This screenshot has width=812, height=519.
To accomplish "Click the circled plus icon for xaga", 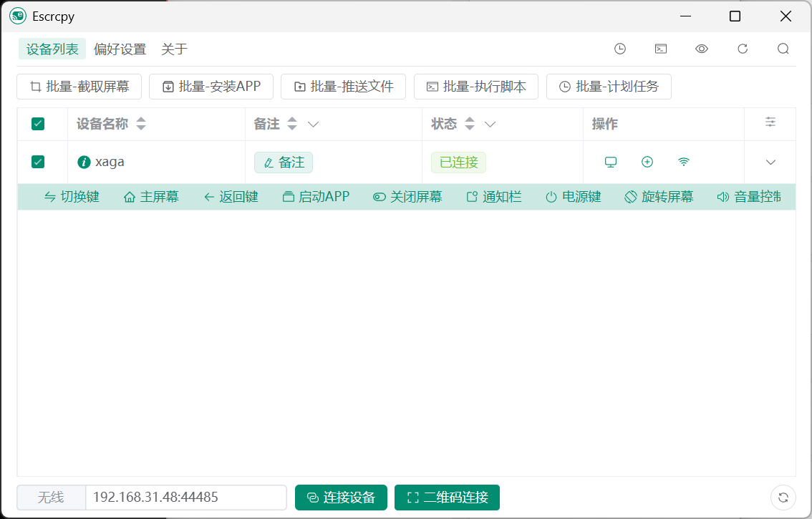I will [x=647, y=162].
